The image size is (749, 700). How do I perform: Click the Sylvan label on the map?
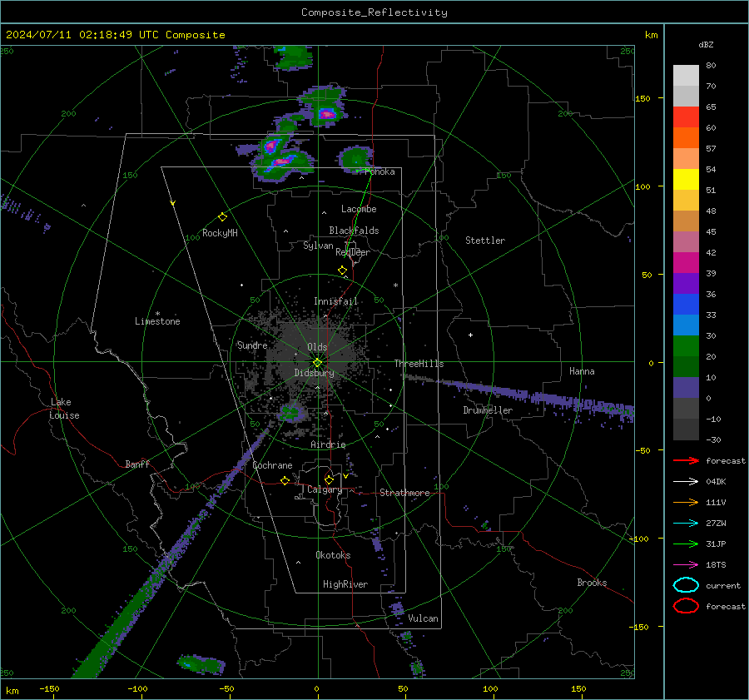coord(318,246)
